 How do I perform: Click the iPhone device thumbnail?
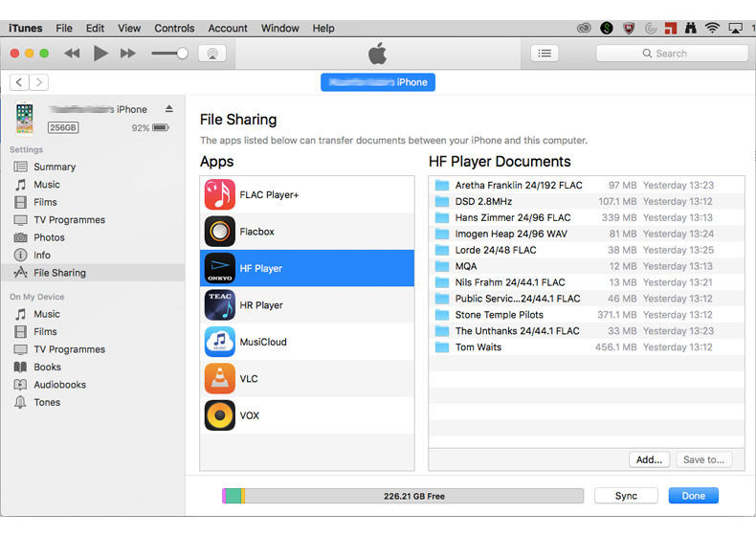coord(25,118)
